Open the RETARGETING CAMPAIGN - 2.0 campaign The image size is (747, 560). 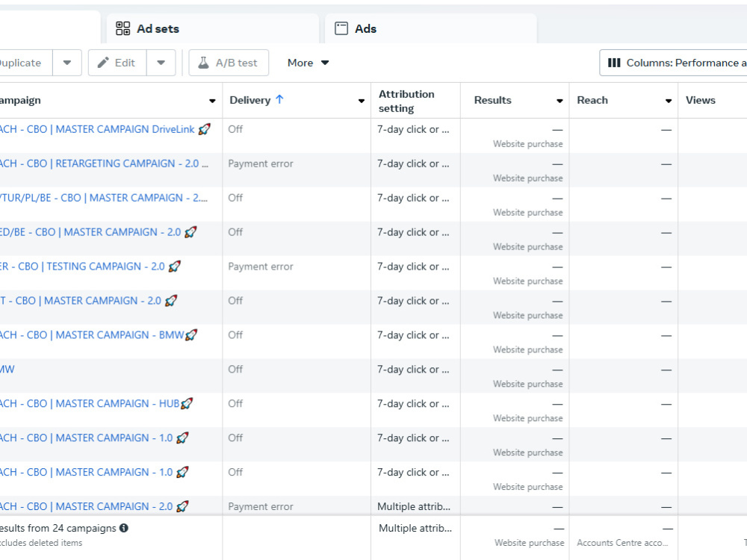104,164
